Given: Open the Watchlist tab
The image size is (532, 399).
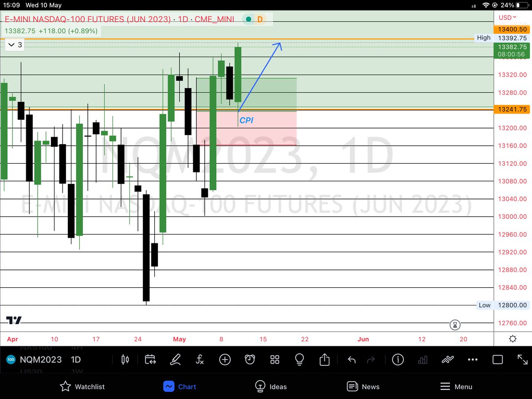Looking at the screenshot, I should (x=82, y=387).
